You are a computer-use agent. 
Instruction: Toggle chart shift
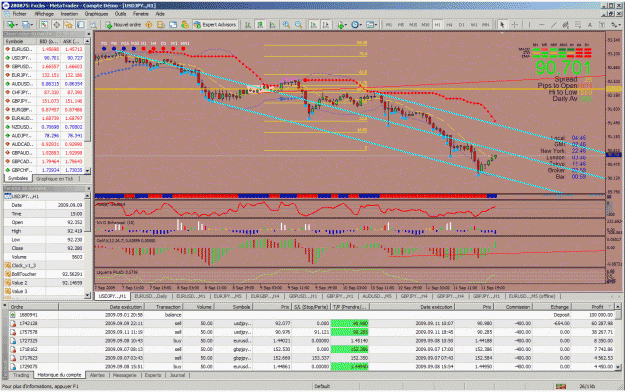point(326,25)
